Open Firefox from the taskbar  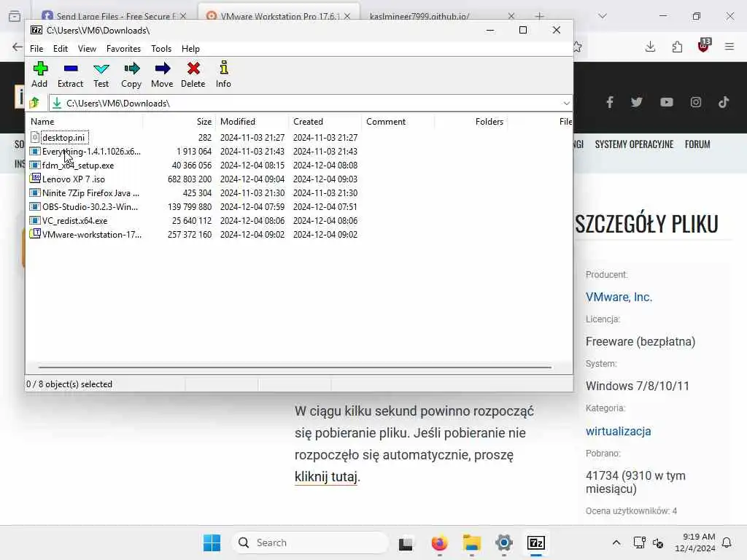click(439, 542)
